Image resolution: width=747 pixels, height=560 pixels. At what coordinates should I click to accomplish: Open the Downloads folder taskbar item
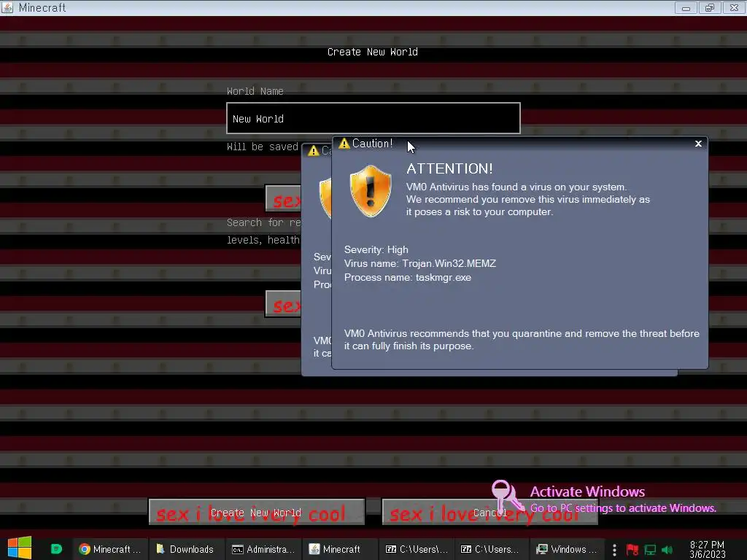(x=185, y=549)
